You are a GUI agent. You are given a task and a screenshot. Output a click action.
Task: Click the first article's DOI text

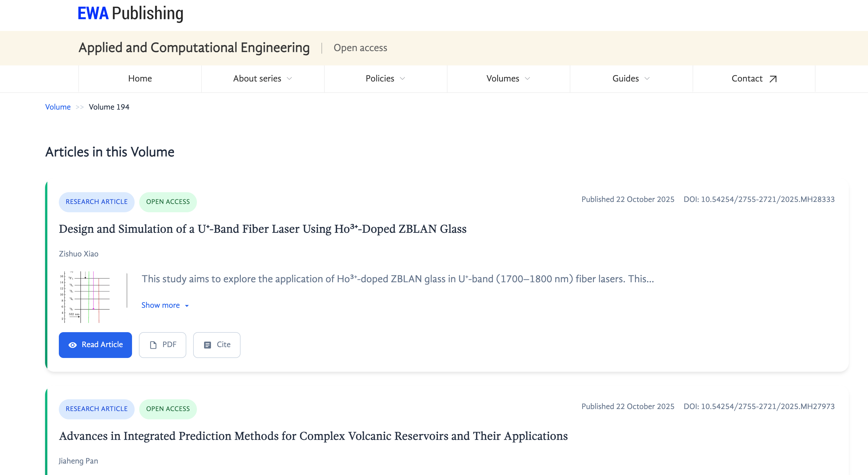click(759, 199)
